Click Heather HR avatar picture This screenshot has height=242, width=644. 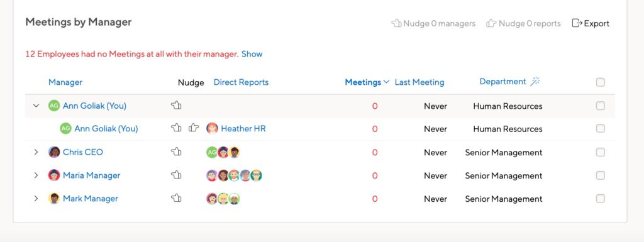pyautogui.click(x=212, y=128)
